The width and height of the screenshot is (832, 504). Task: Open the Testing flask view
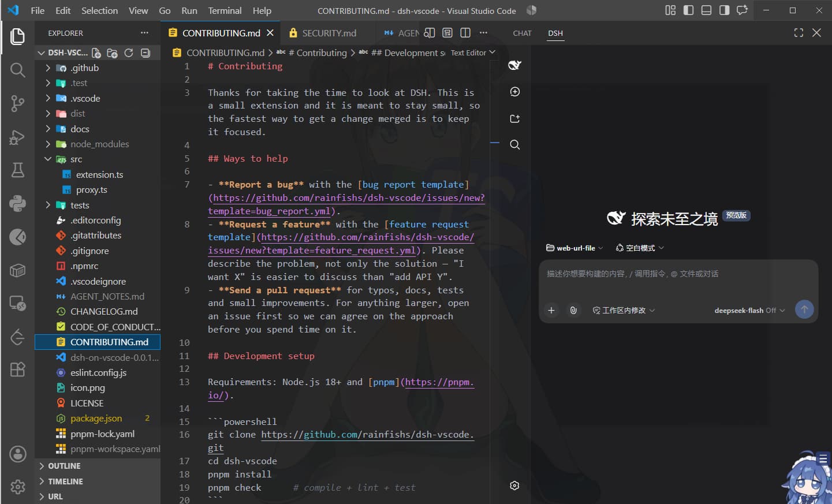coord(17,170)
